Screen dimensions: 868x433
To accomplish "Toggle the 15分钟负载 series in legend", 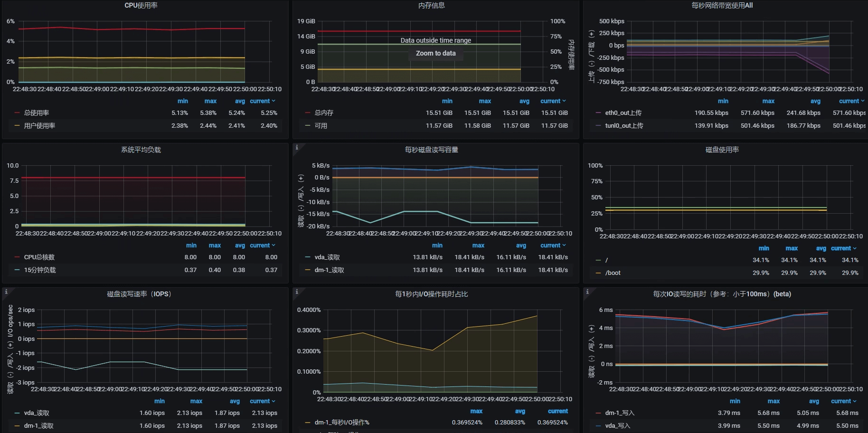I will coord(40,270).
